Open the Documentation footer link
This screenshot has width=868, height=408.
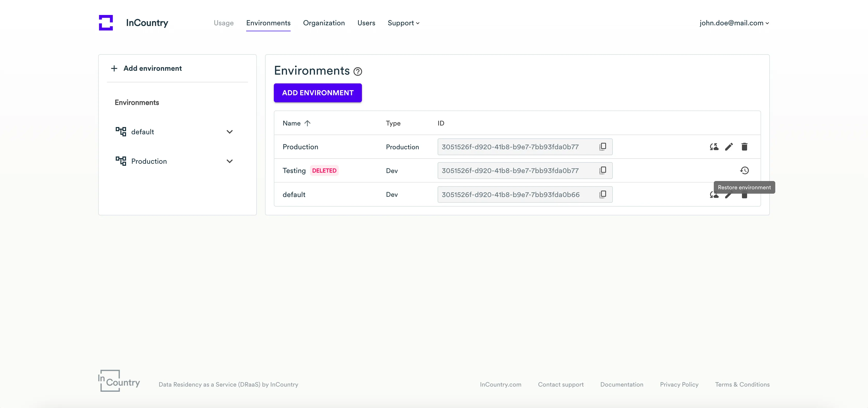tap(621, 385)
